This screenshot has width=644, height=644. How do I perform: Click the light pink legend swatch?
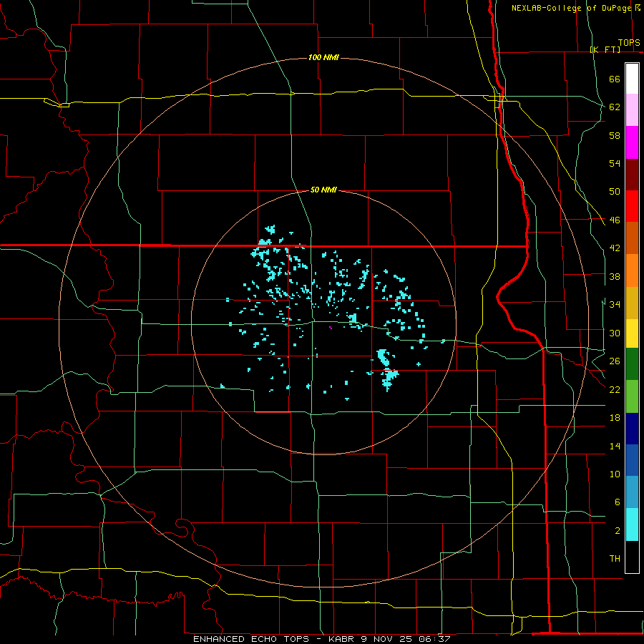(632, 109)
